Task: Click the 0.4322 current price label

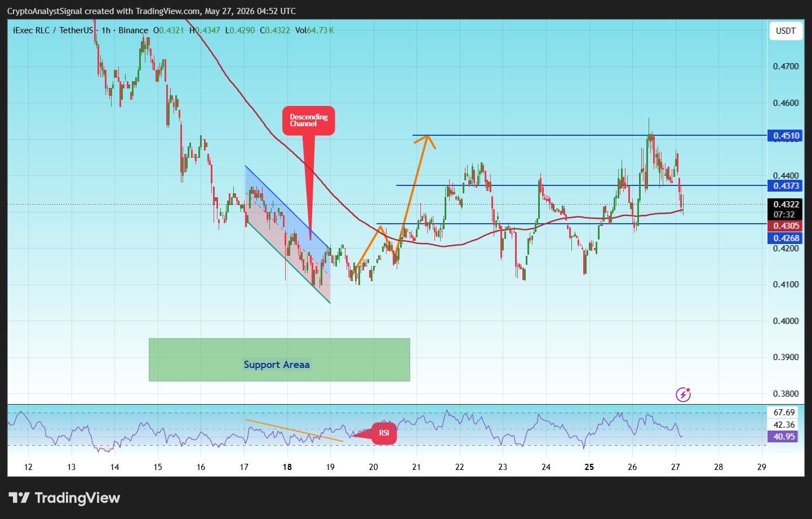Action: pyautogui.click(x=786, y=205)
